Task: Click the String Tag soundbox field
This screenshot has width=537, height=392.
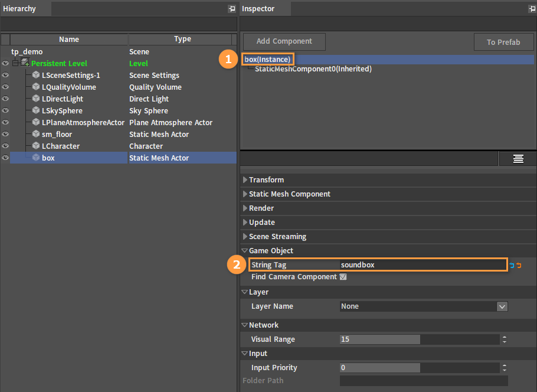Action: tap(423, 265)
